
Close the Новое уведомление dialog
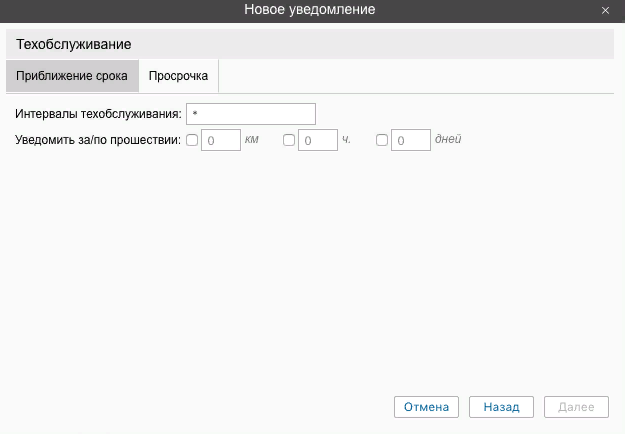606,10
